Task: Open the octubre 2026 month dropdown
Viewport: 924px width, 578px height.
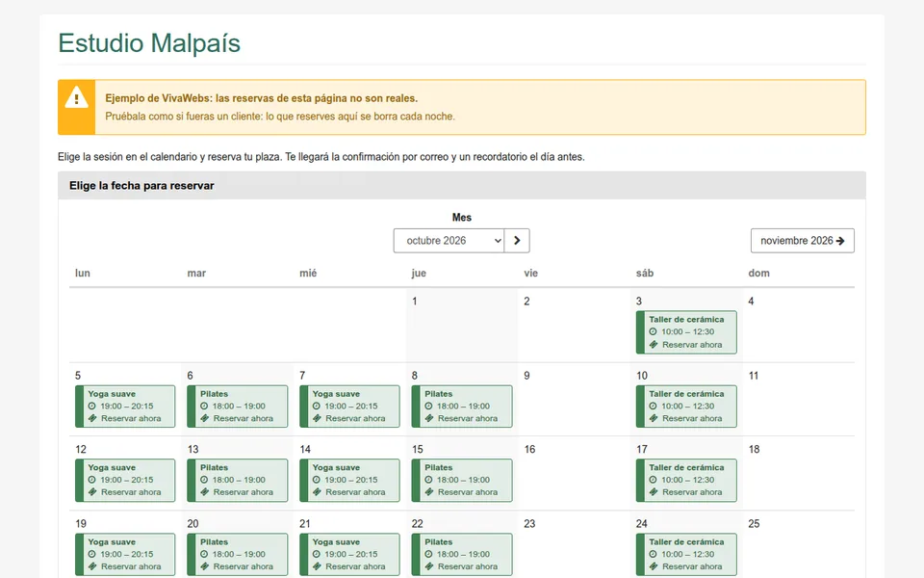Action: click(x=449, y=241)
